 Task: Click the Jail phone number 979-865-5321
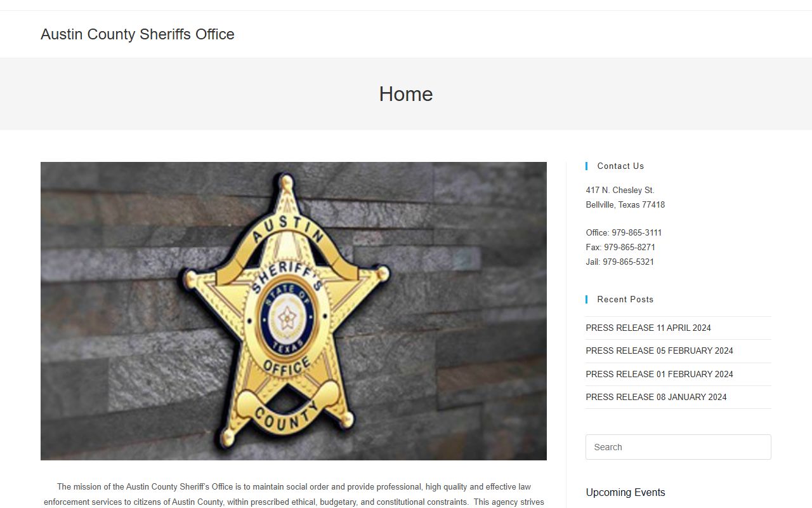(x=628, y=262)
